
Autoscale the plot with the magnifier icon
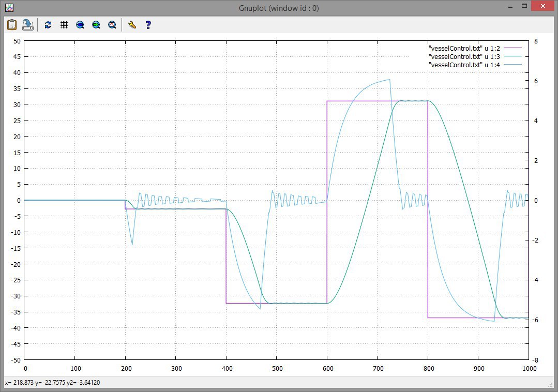(x=112, y=24)
